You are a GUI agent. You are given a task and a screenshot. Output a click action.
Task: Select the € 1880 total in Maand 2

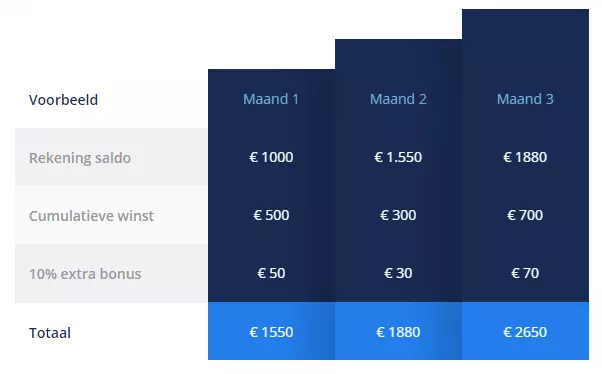pos(398,332)
